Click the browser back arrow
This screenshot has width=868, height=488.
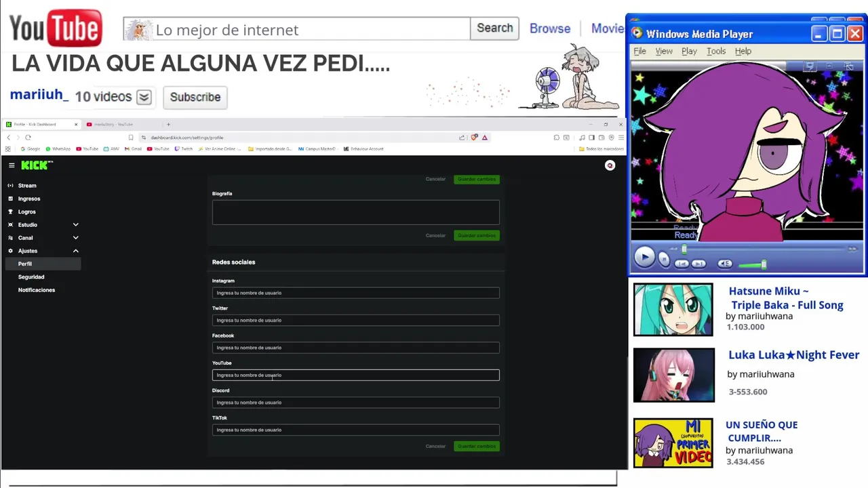point(8,138)
